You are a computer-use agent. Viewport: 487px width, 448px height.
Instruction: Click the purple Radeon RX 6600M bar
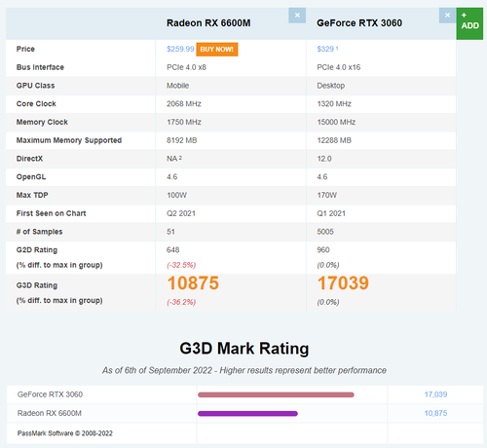pos(247,414)
